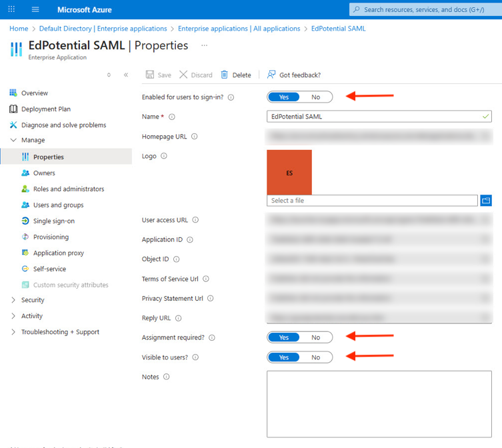The width and height of the screenshot is (502, 448).
Task: Click the EdPotential SAML properties title icon
Action: pos(16,49)
